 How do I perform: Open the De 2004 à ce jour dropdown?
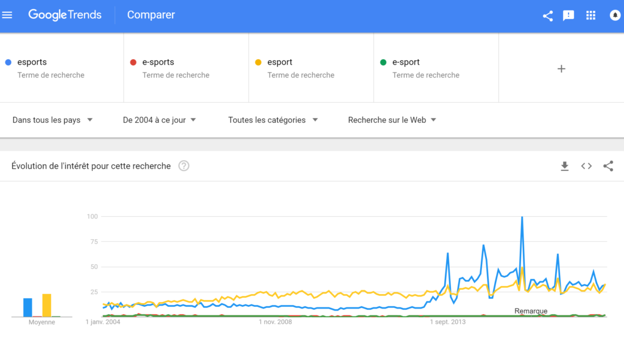coord(159,120)
